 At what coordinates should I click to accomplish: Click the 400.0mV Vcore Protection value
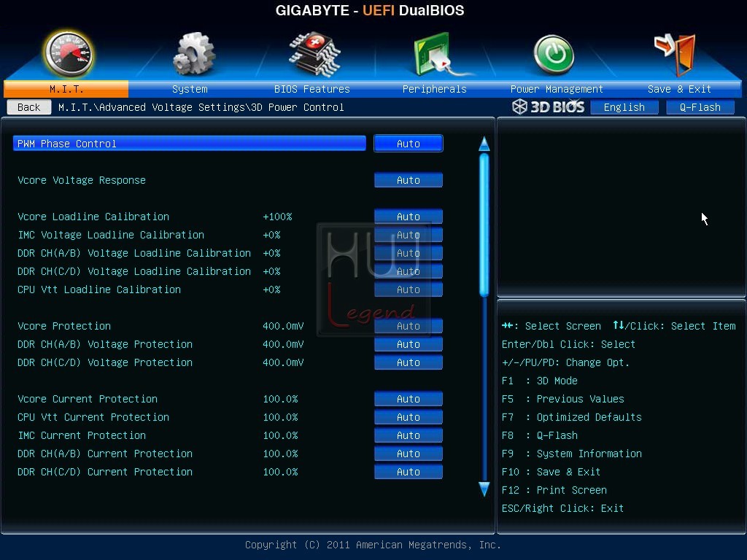[283, 326]
